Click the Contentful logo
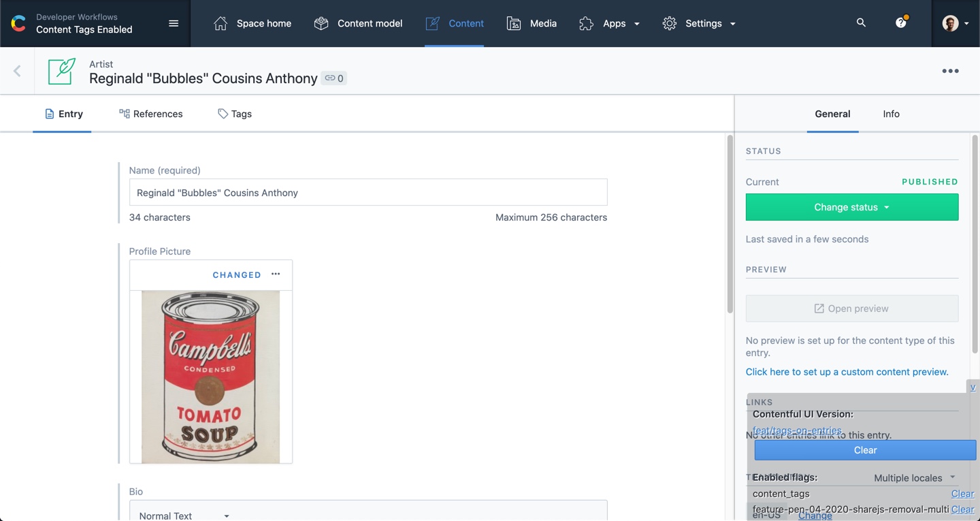The height and width of the screenshot is (521, 980). (18, 22)
